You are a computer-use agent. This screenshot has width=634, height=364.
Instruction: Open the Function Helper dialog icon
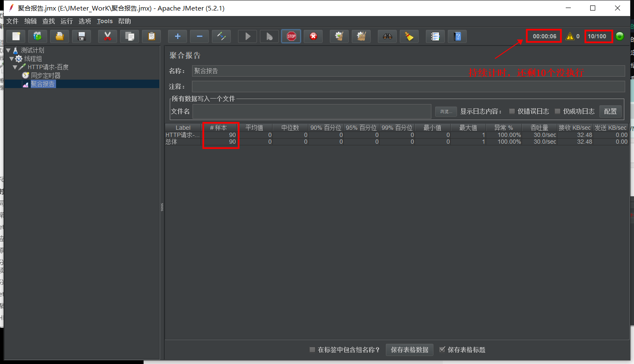coord(435,36)
